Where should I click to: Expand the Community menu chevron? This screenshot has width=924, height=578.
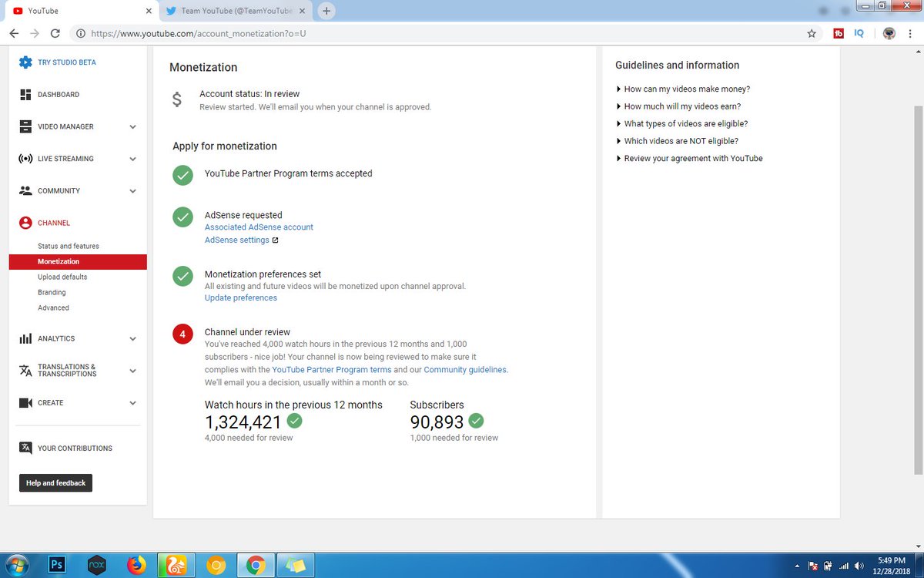tap(132, 191)
